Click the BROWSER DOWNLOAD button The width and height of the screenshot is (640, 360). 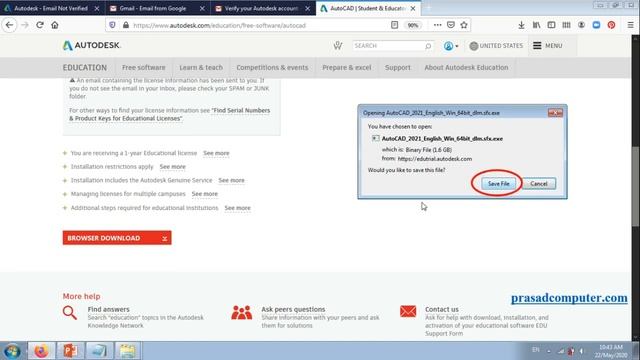point(117,238)
